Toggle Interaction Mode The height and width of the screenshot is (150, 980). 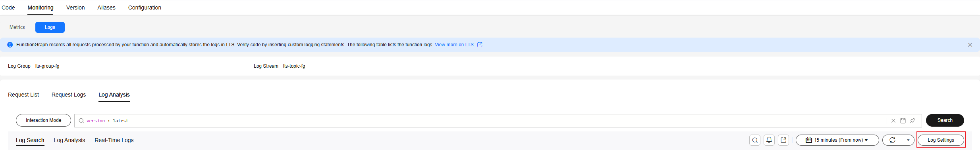tap(44, 120)
